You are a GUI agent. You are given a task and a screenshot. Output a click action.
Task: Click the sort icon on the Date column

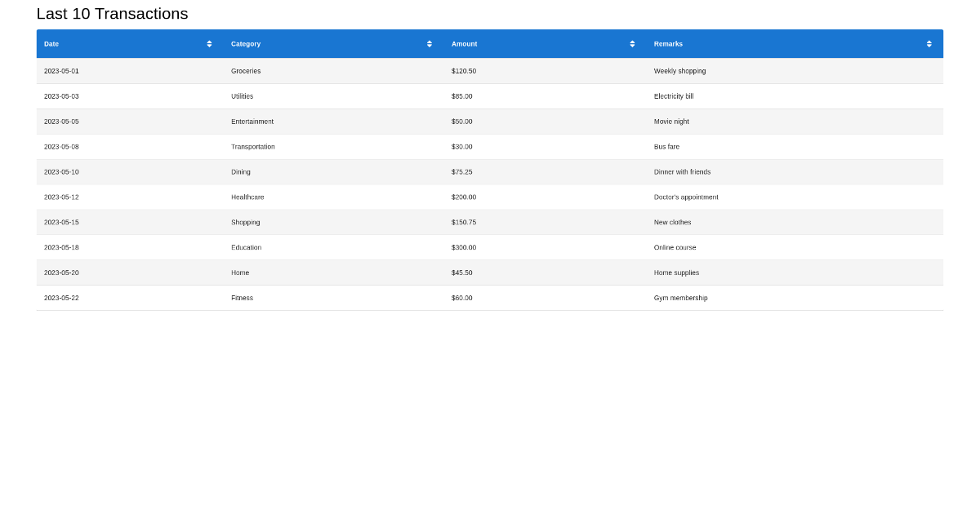[209, 43]
